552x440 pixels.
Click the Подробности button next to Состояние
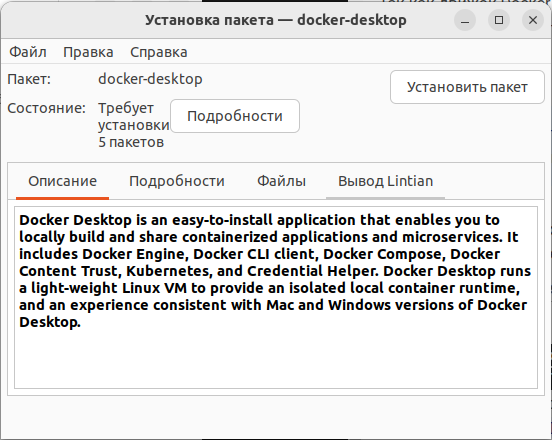[235, 116]
